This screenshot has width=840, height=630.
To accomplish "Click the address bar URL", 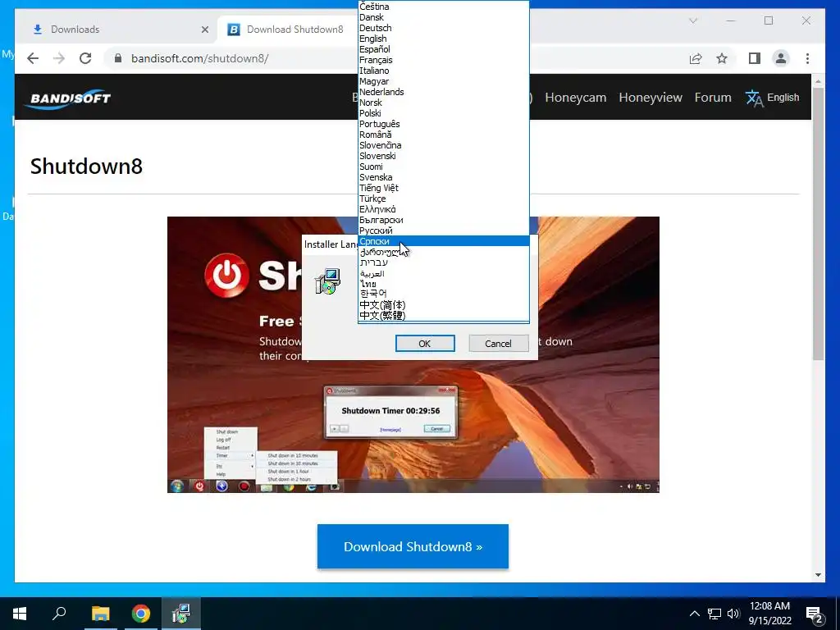I will coord(199,58).
